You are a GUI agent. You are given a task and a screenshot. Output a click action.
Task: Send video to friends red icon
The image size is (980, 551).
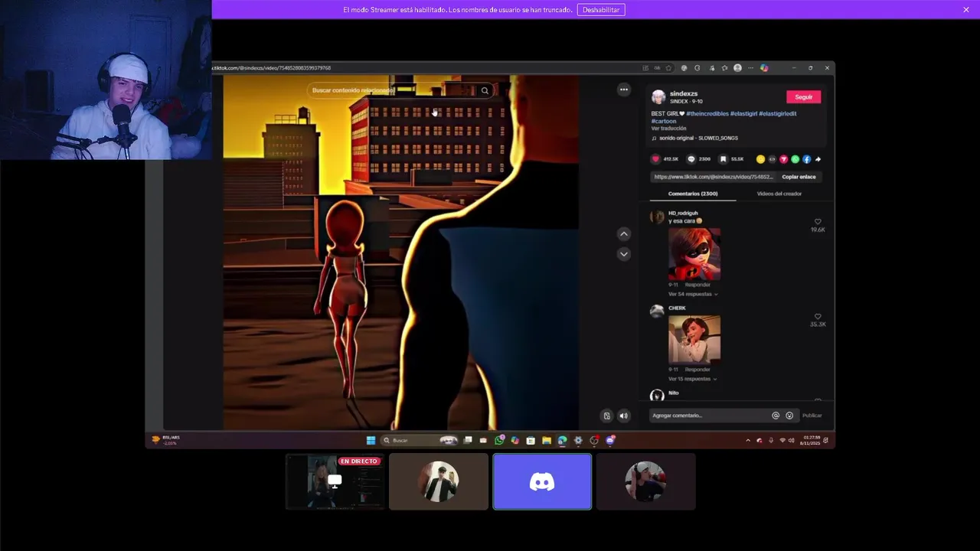click(x=783, y=159)
